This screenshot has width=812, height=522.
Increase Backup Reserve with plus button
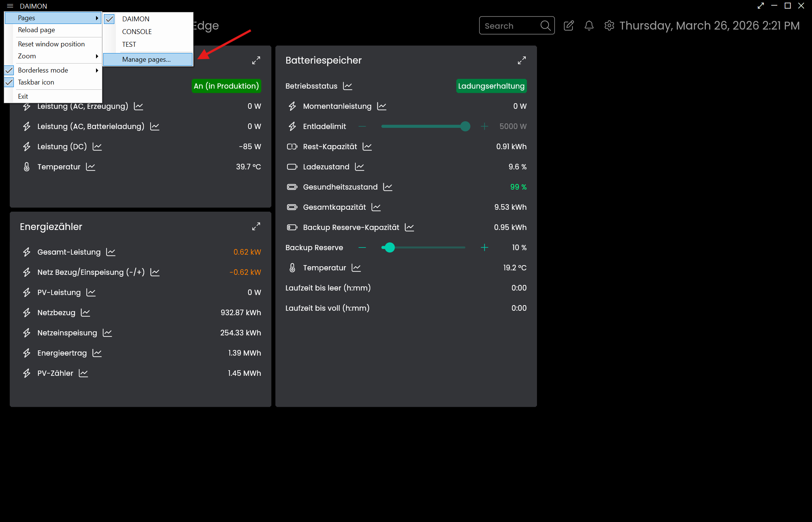pyautogui.click(x=484, y=248)
